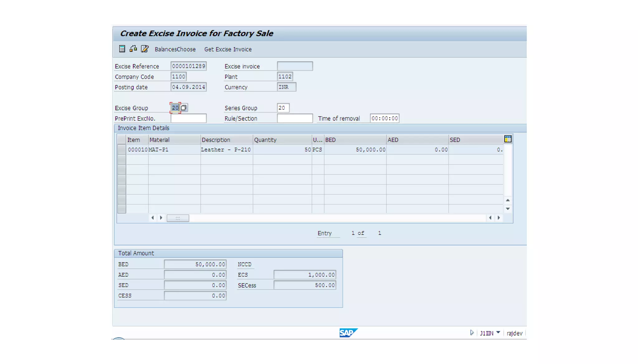The image size is (638, 364).
Task: Click total SED amount field
Action: coord(195,285)
